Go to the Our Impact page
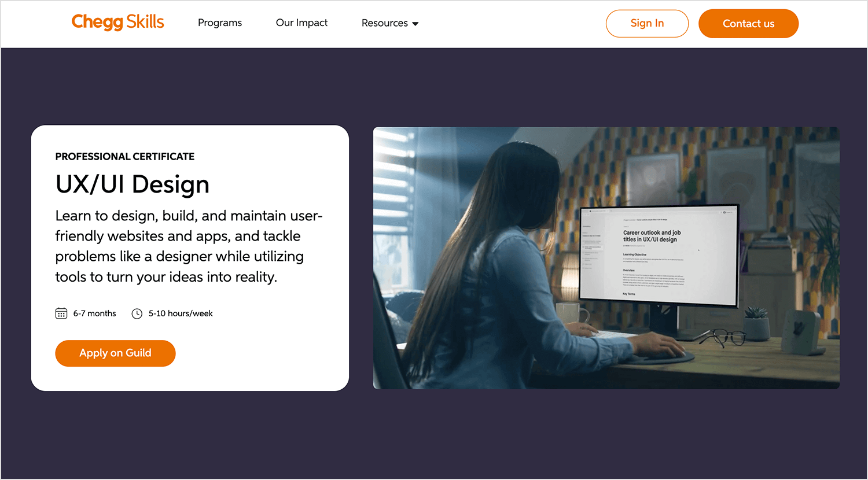The image size is (868, 480). click(301, 23)
